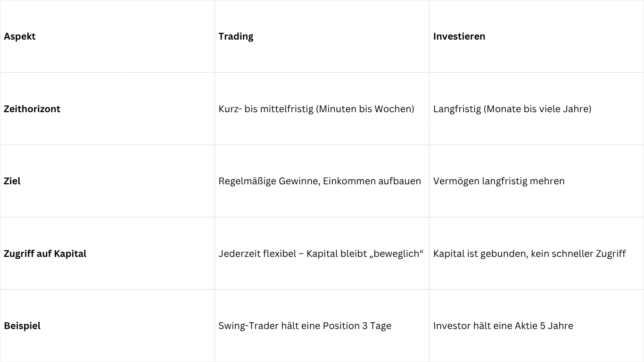Click the "Vermögen langfristig mehren" cell
The width and height of the screenshot is (644, 362).
click(x=499, y=181)
